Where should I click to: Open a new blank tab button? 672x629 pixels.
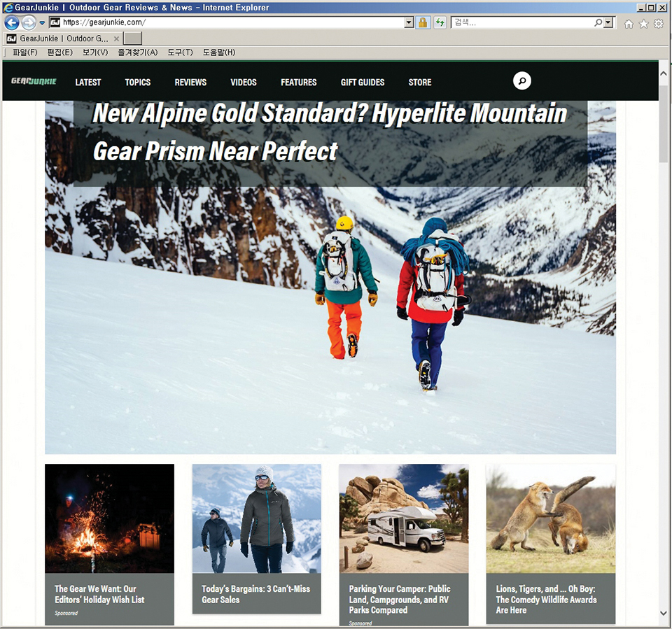[132, 38]
